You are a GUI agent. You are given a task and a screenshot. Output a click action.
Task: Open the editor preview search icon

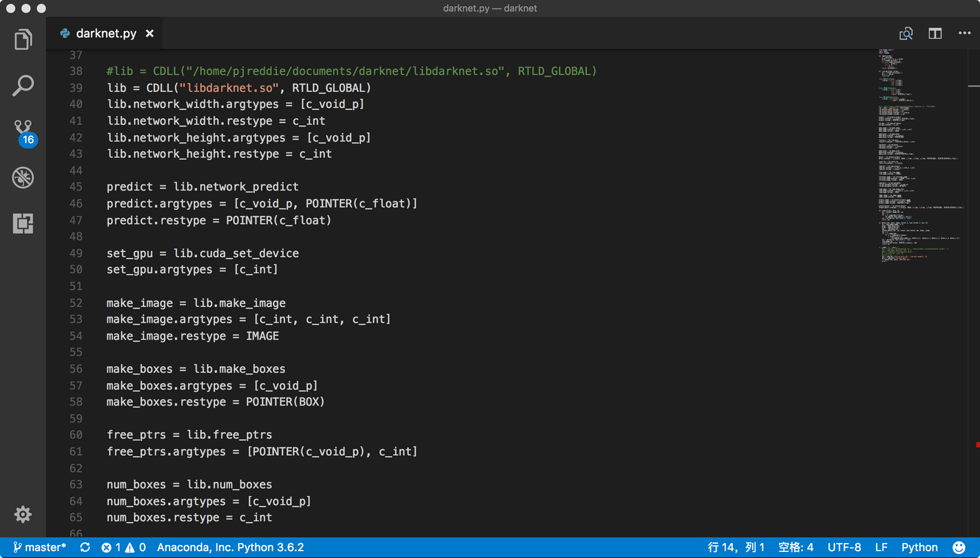coord(906,33)
